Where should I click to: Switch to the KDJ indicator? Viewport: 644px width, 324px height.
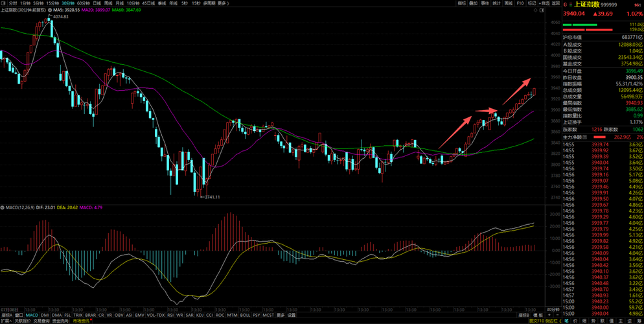point(200,315)
